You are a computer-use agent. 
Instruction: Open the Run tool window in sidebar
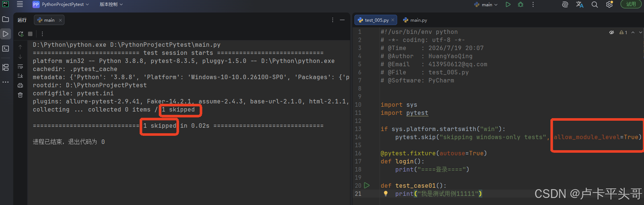click(6, 34)
